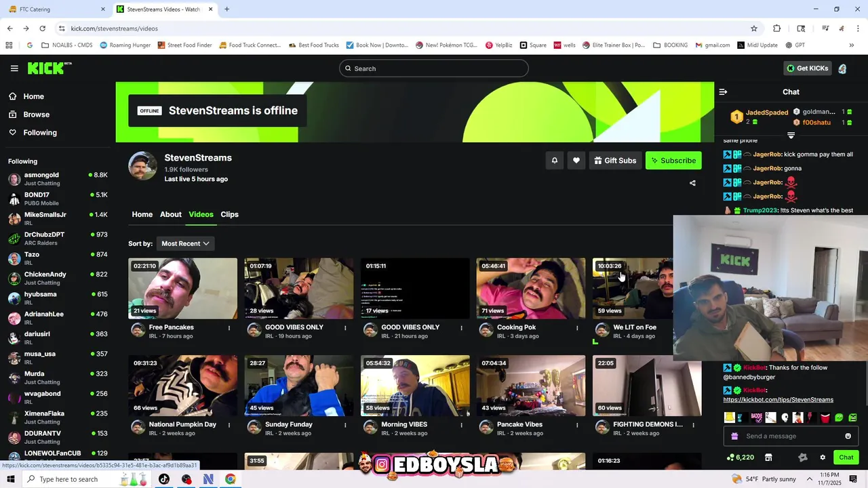Image resolution: width=868 pixels, height=488 pixels.
Task: Open Chrome extensions puzzle icon
Action: coord(777,28)
